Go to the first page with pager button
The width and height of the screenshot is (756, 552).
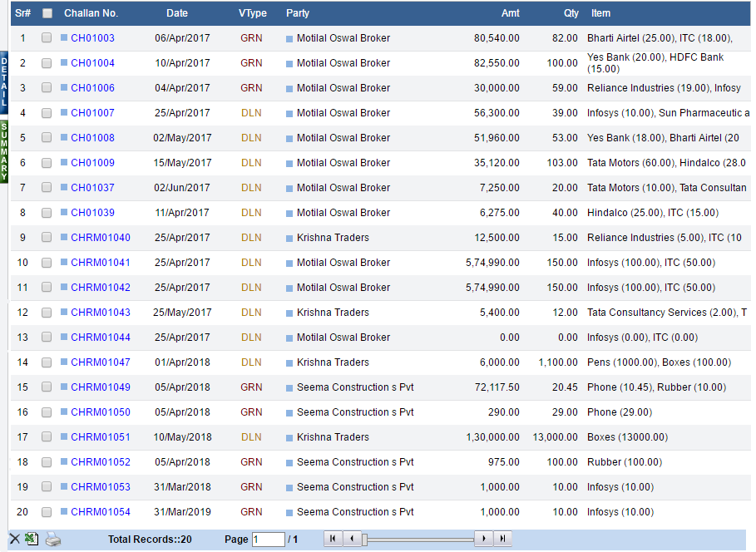[x=333, y=539]
